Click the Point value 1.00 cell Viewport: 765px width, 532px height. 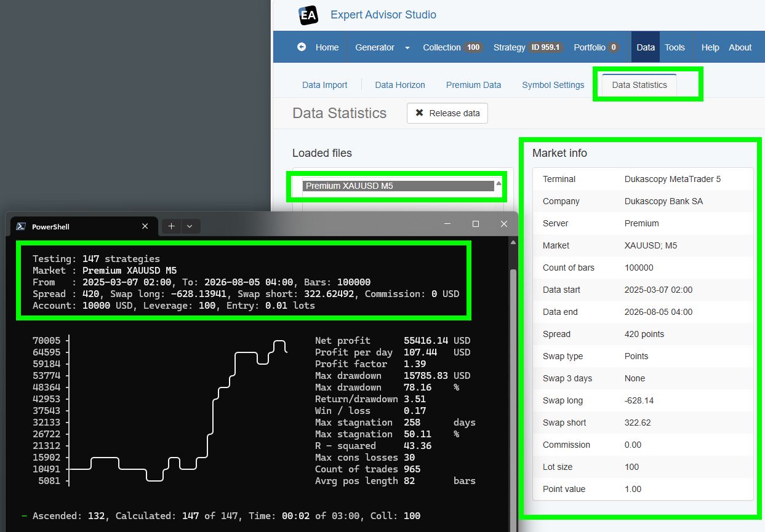point(633,489)
